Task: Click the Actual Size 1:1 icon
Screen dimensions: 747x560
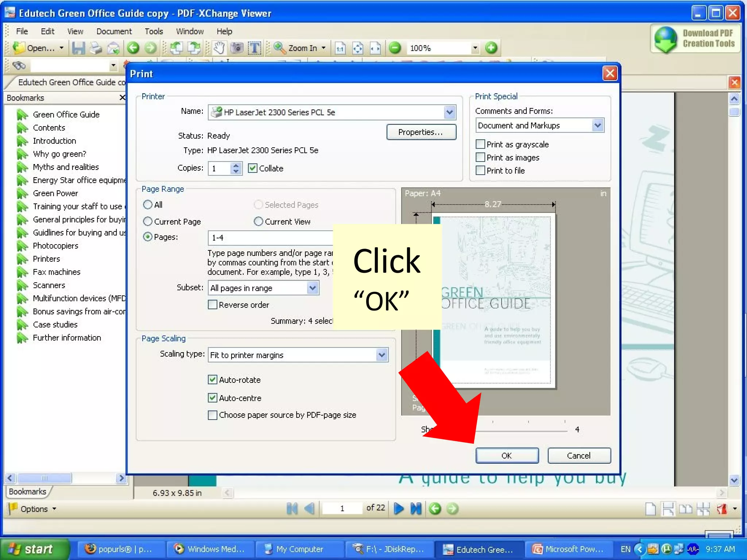Action: [x=340, y=48]
